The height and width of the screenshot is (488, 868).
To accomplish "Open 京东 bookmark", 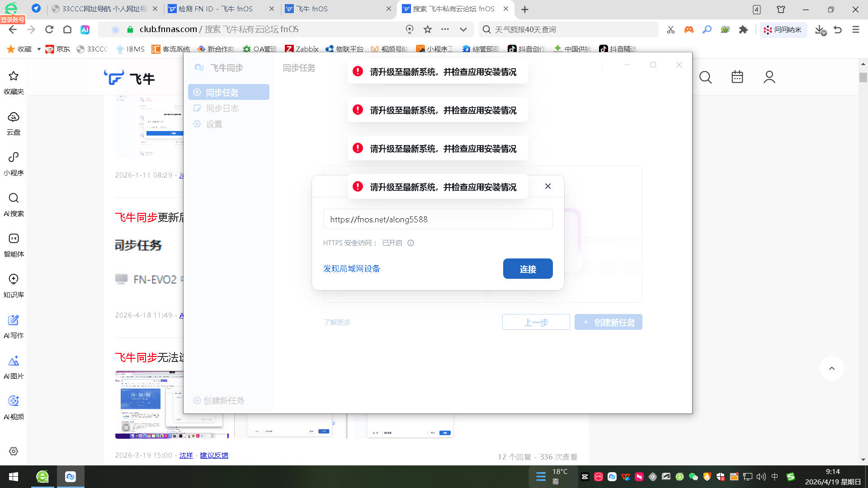I will (x=58, y=49).
